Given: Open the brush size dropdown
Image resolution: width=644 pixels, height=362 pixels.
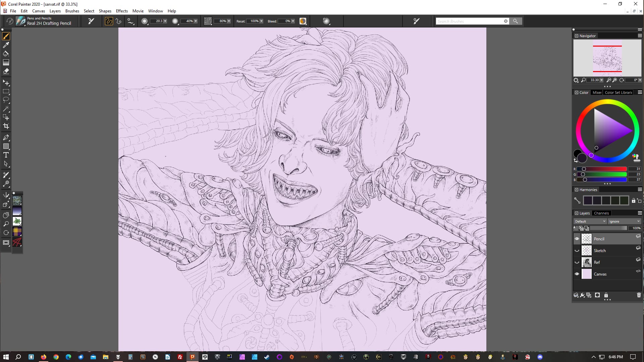Looking at the screenshot, I should click(x=165, y=21).
